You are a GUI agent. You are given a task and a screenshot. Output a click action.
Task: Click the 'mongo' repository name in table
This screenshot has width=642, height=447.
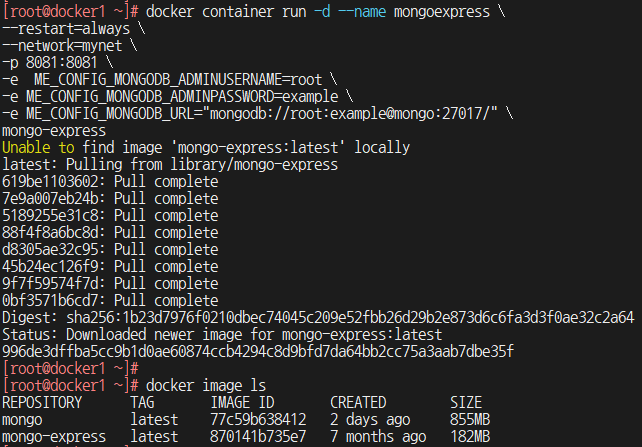click(22, 419)
